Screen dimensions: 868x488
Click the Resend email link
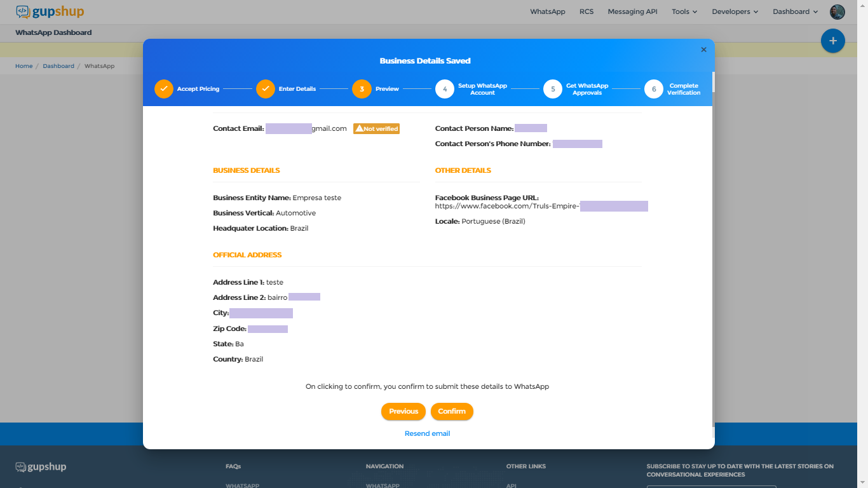click(x=427, y=433)
